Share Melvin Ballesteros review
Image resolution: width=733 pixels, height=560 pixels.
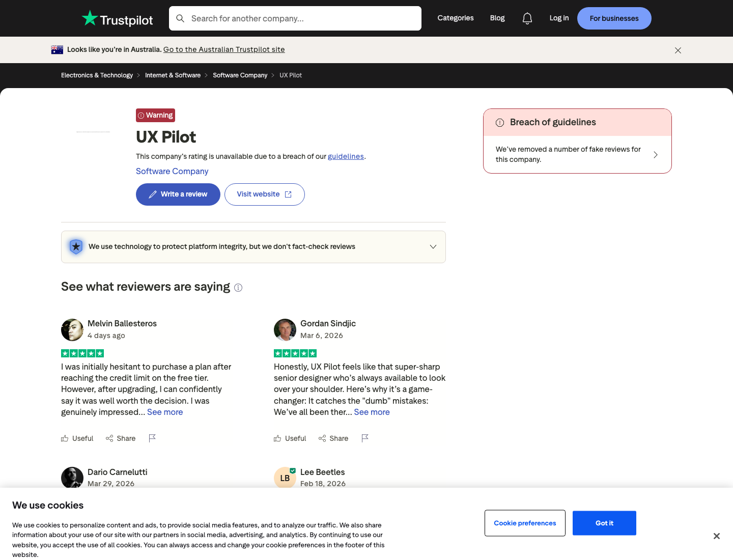[x=121, y=438]
